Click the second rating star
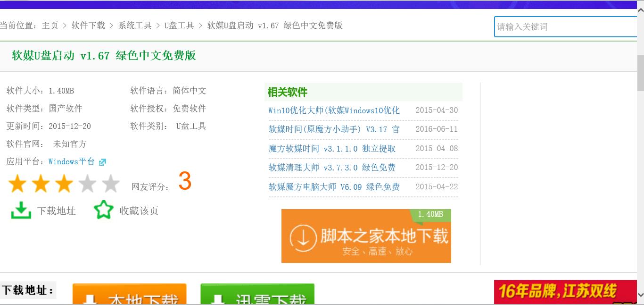 click(41, 184)
